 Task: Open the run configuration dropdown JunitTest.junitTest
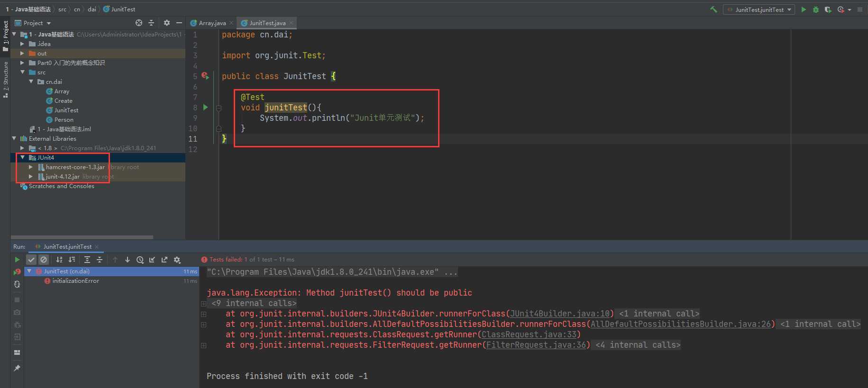pos(759,9)
